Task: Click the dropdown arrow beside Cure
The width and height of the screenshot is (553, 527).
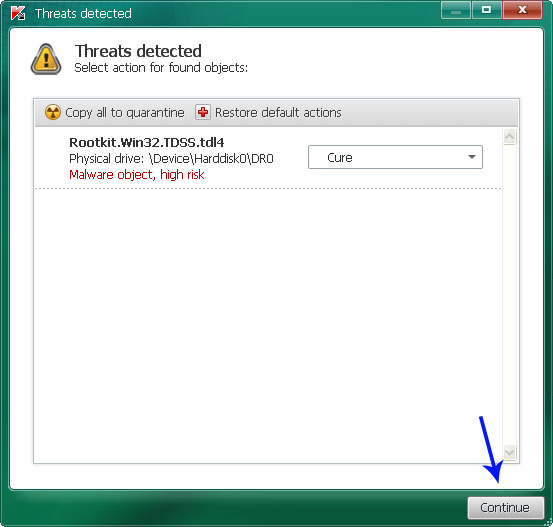Action: (472, 157)
